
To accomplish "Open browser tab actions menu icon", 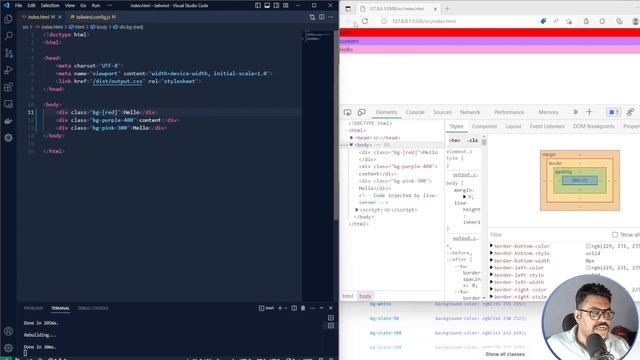I will point(348,9).
